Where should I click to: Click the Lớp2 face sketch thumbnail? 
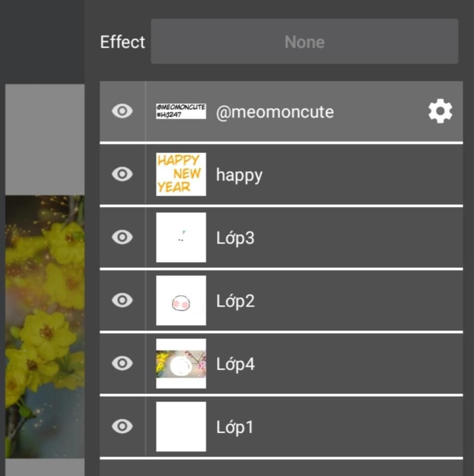point(181,301)
